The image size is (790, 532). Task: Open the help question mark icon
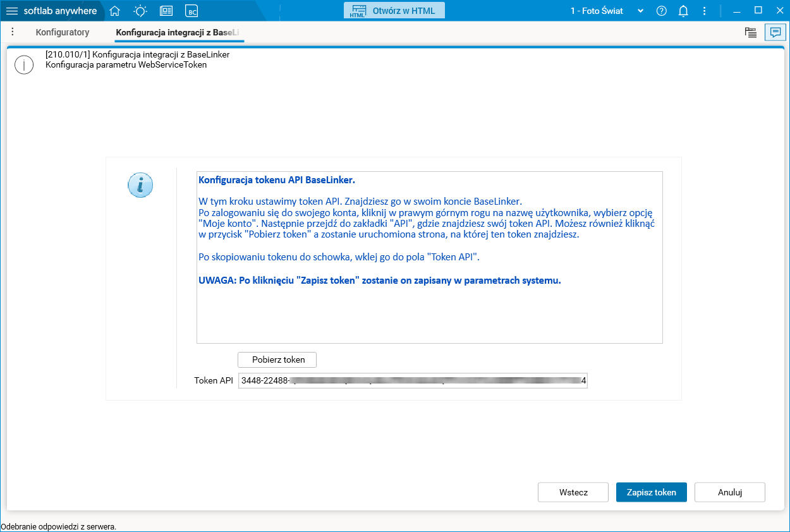coord(661,11)
